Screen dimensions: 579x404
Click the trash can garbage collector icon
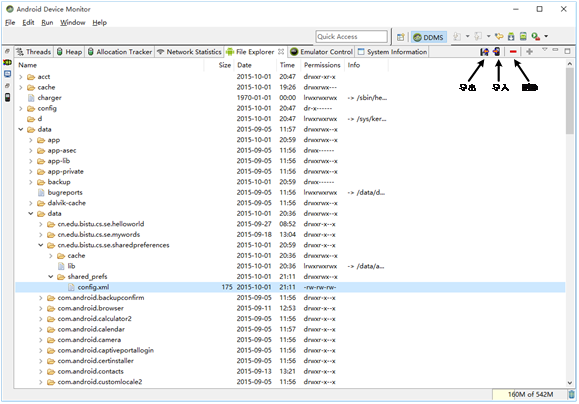pyautogui.click(x=571, y=394)
